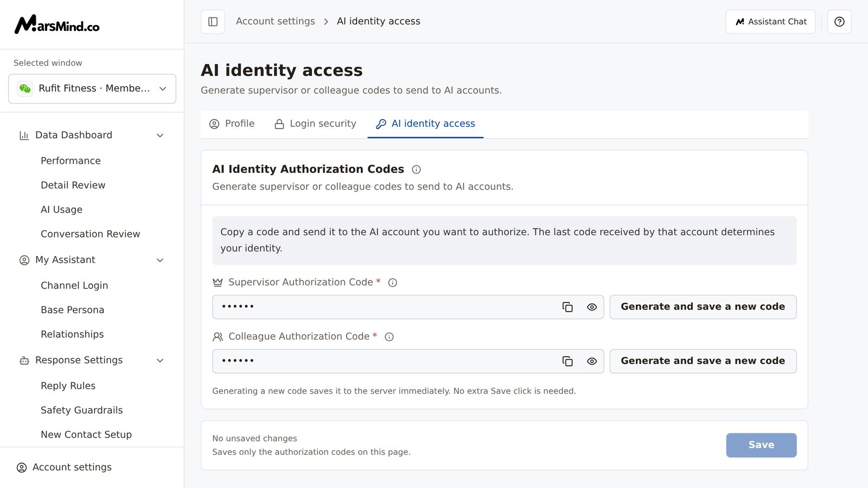The image size is (868, 488).
Task: Open Channel Login in the sidebar
Action: point(74,285)
